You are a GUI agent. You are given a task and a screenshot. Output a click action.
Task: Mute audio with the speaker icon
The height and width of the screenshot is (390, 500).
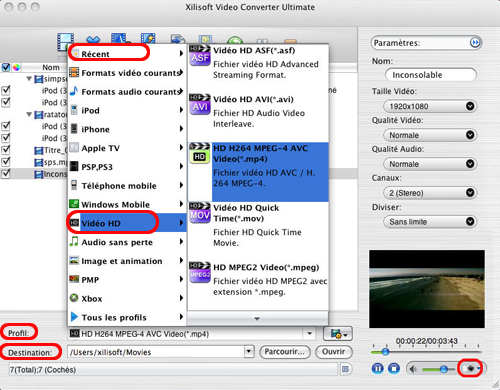click(413, 369)
